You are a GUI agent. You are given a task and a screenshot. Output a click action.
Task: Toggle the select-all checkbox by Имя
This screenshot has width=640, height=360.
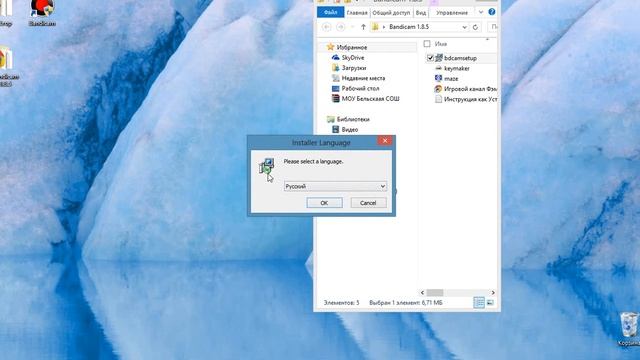click(x=427, y=44)
